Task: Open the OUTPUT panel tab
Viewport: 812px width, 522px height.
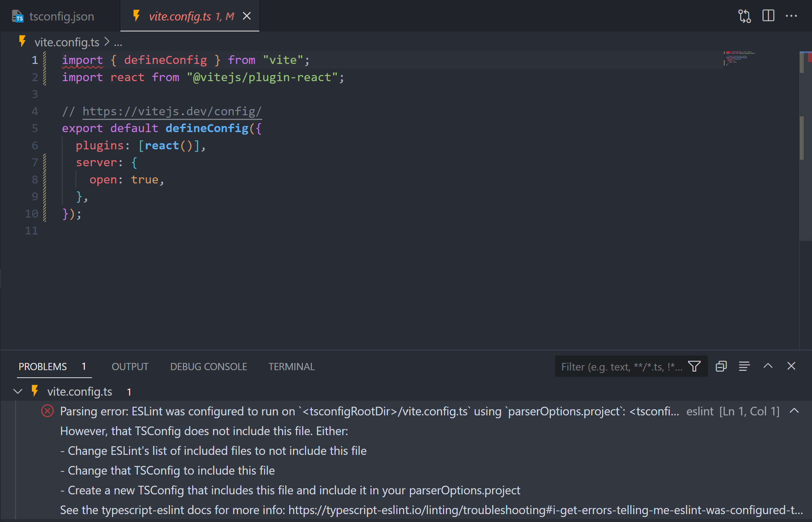Action: coord(130,367)
